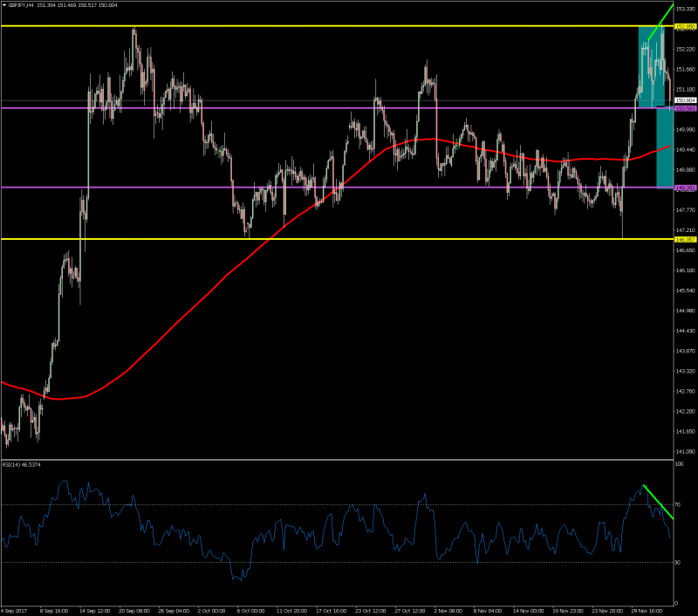Click the triangle icon beside GBPJPY,H4
This screenshot has height=616, width=698.
[5, 5]
